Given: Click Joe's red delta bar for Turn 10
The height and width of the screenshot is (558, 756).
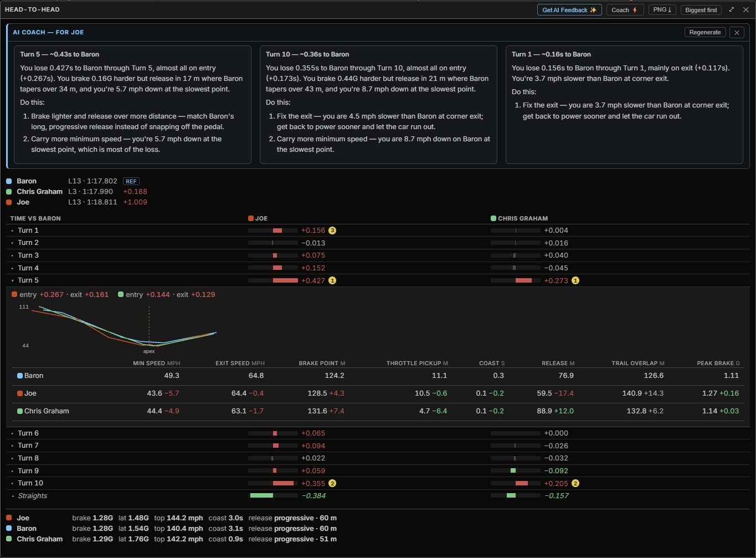Looking at the screenshot, I should pos(283,483).
